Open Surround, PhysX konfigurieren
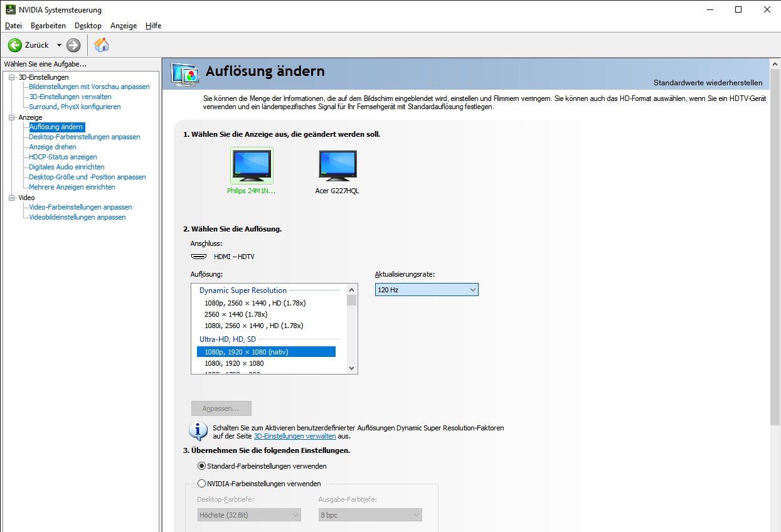 (75, 107)
